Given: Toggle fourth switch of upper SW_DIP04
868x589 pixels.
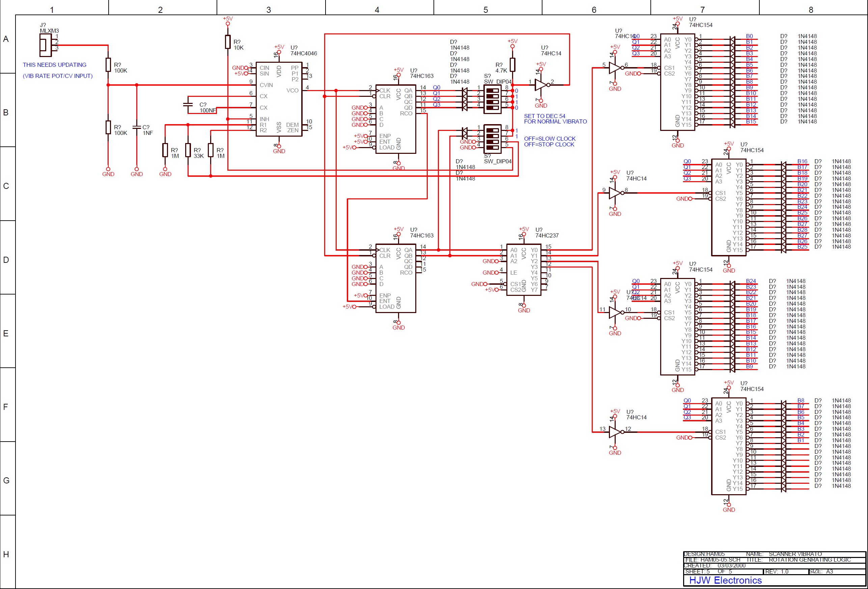Looking at the screenshot, I should 492,108.
